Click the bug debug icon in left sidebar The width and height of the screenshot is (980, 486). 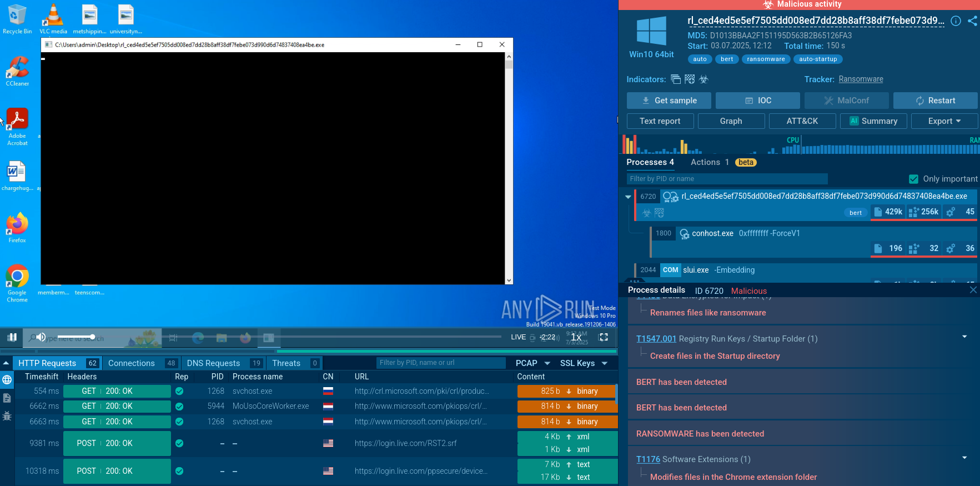click(x=7, y=415)
